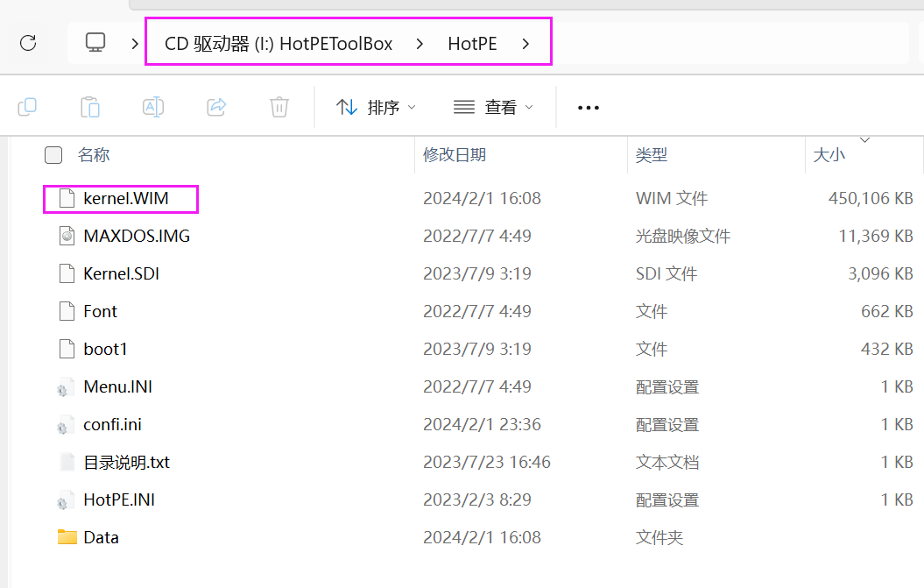Click the MAXDOS.IMG disc image icon
Screen dimensions: 924x588
click(x=67, y=236)
